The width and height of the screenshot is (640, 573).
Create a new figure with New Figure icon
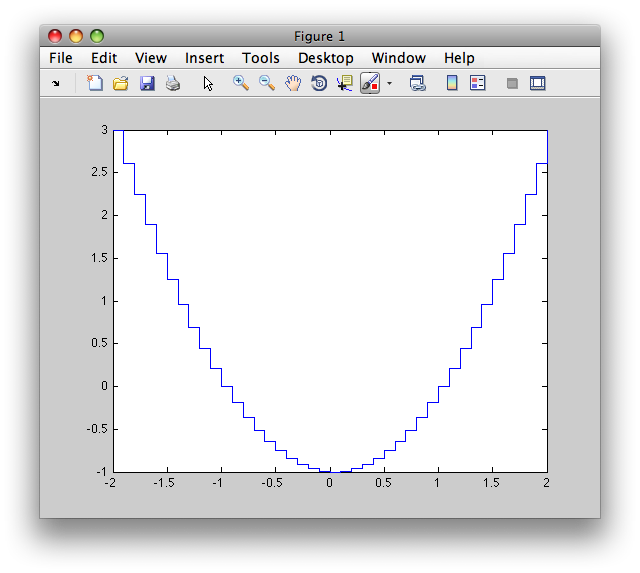click(95, 83)
